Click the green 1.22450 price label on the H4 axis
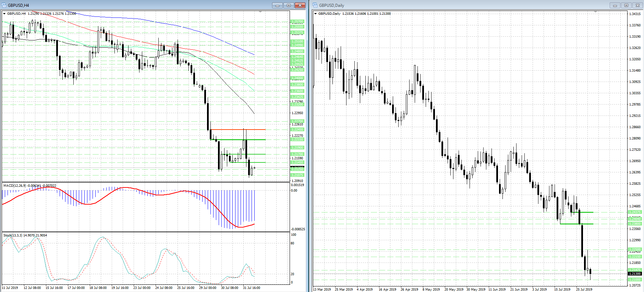This screenshot has height=292, width=644. 297,130
